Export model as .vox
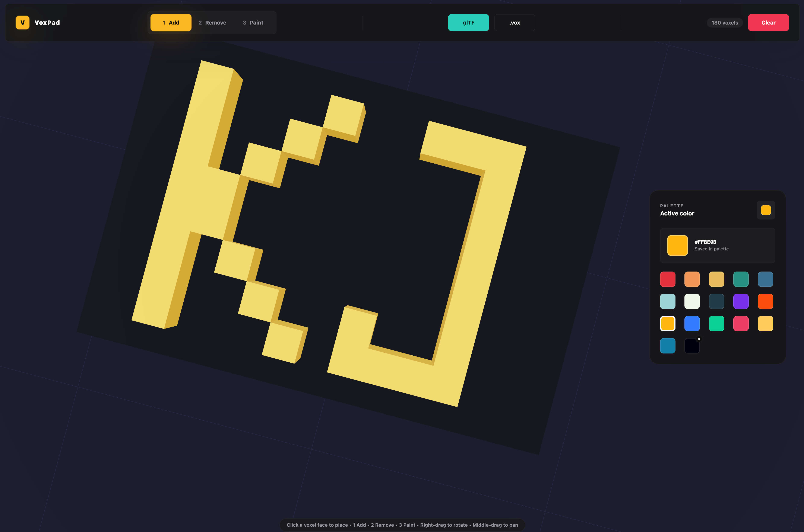This screenshot has height=532, width=804. pyautogui.click(x=514, y=23)
